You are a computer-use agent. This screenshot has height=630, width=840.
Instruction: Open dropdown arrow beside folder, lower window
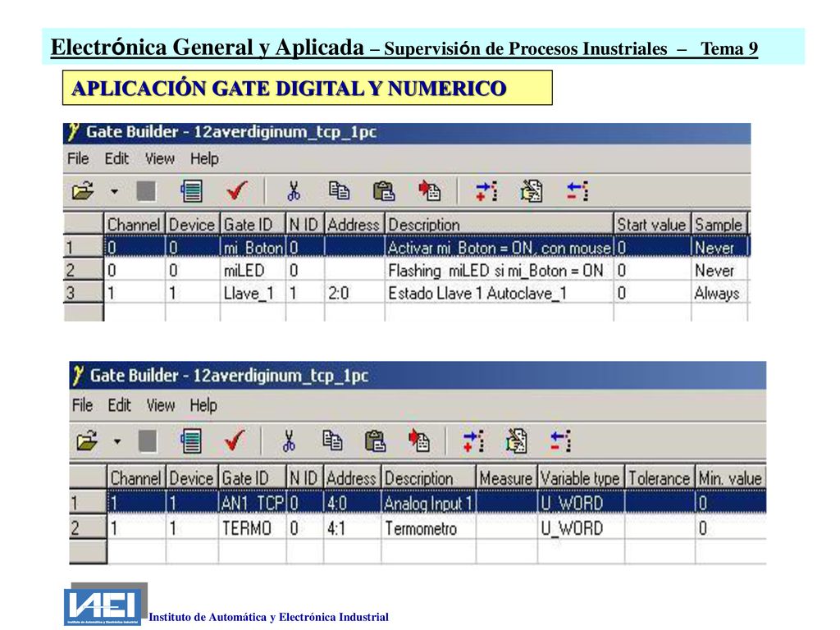point(117,441)
